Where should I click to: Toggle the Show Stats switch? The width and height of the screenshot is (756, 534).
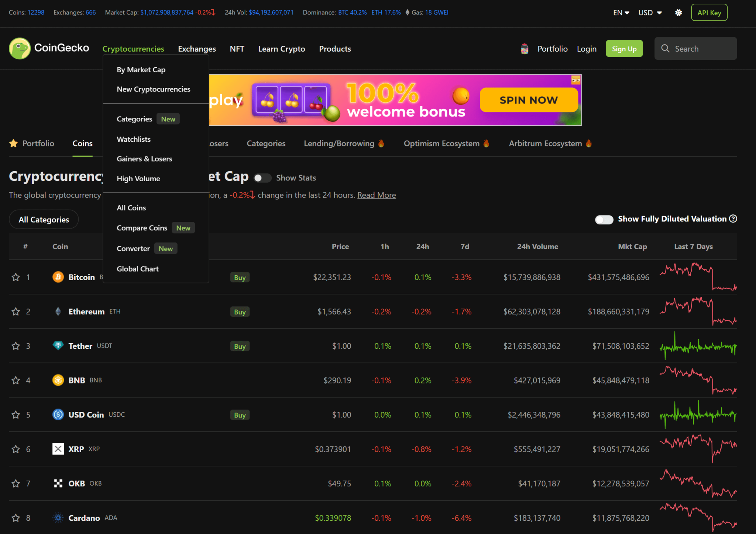[x=262, y=178]
